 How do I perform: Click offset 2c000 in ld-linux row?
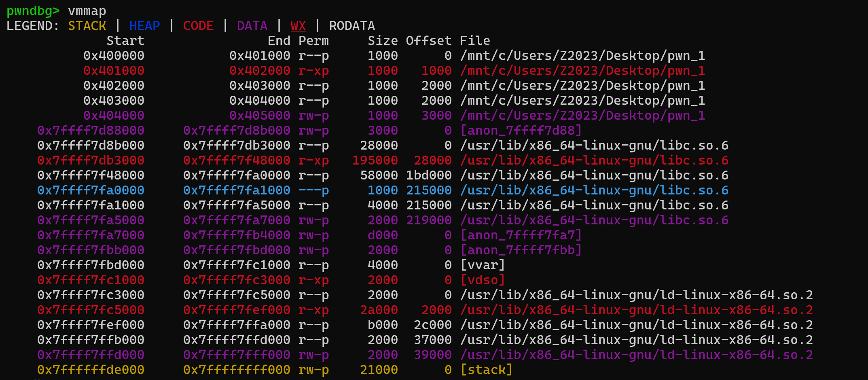(x=433, y=325)
